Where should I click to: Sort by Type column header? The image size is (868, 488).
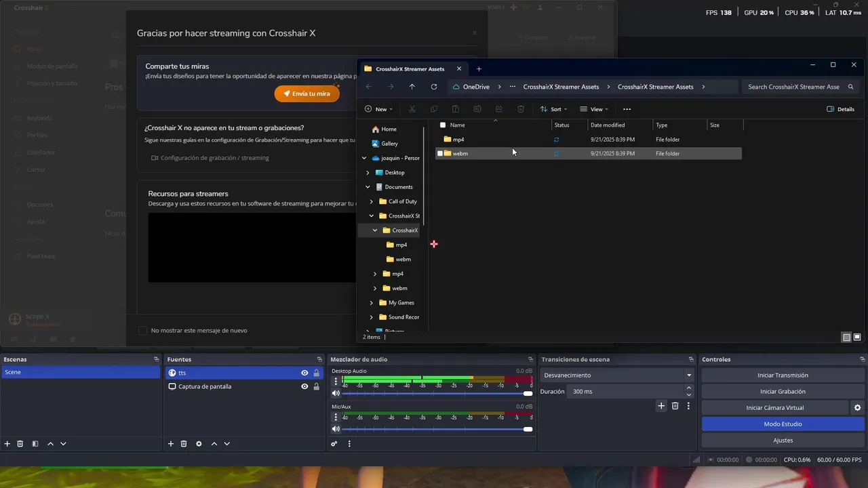(x=679, y=125)
